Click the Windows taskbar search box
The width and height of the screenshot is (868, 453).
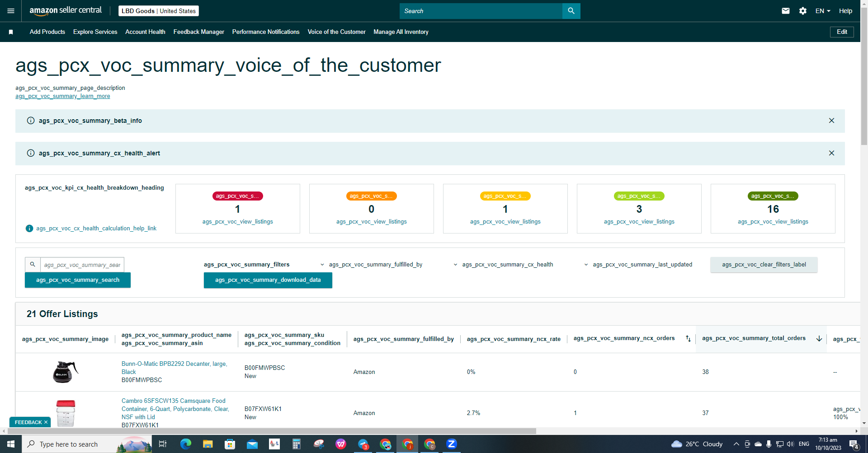point(87,444)
